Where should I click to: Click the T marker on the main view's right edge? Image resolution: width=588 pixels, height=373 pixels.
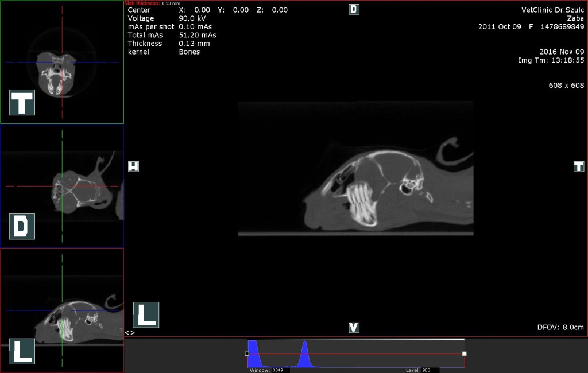coord(579,166)
